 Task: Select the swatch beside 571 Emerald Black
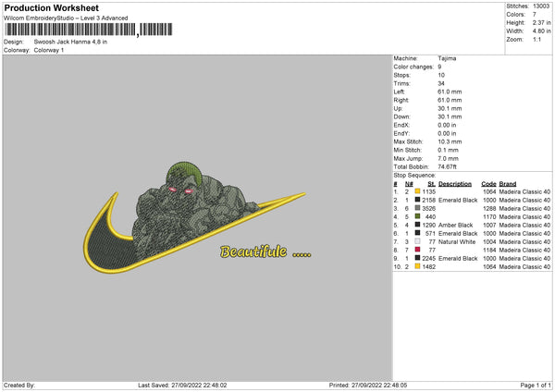(417, 233)
